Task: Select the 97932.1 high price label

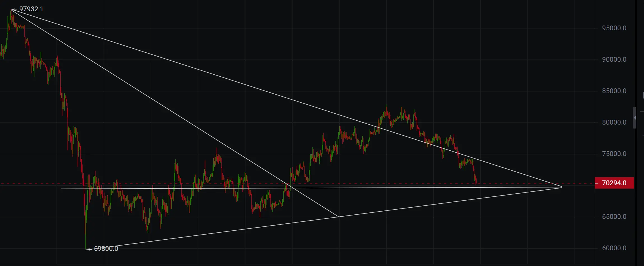Action: pyautogui.click(x=31, y=9)
